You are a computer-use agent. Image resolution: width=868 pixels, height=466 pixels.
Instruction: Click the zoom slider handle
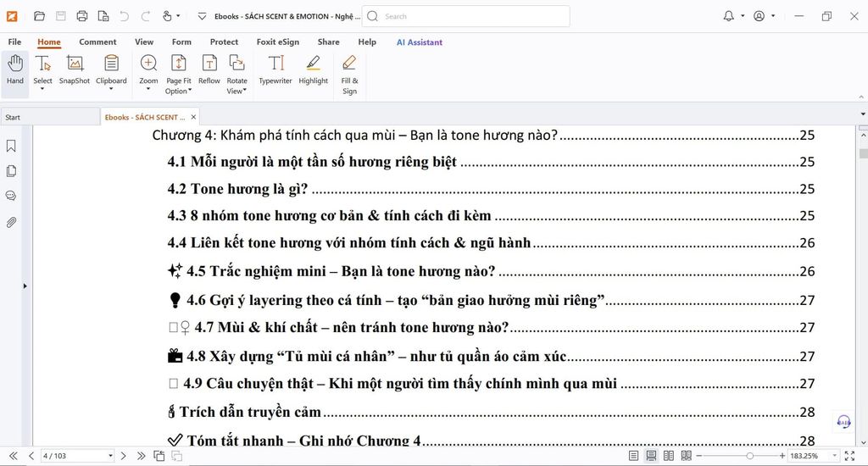tap(749, 456)
